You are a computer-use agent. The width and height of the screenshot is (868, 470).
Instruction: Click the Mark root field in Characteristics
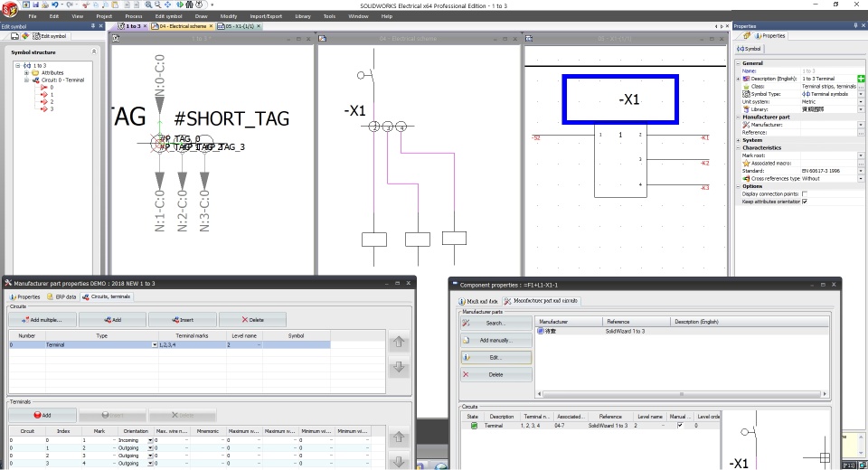pos(830,155)
